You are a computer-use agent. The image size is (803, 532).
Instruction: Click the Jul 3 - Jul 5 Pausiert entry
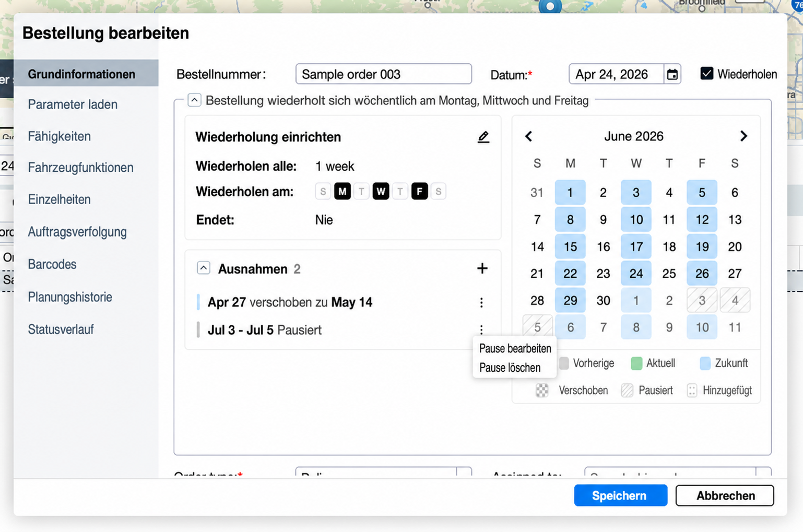pyautogui.click(x=265, y=330)
